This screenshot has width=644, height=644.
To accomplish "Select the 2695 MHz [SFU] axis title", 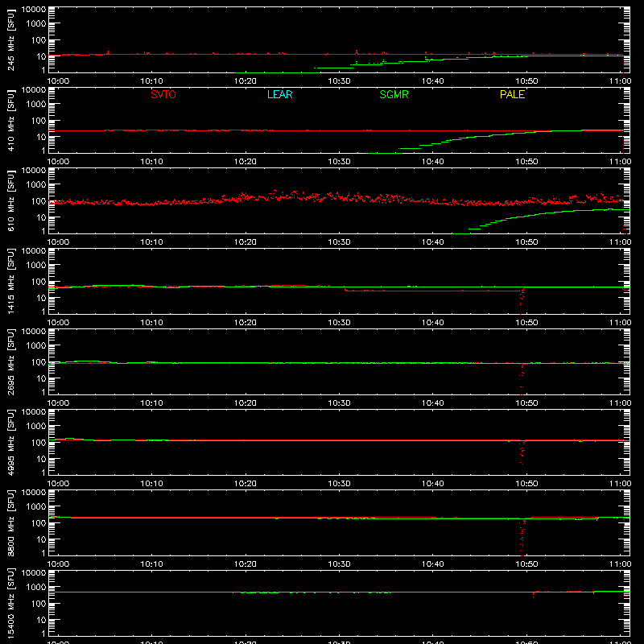I will (x=10, y=361).
